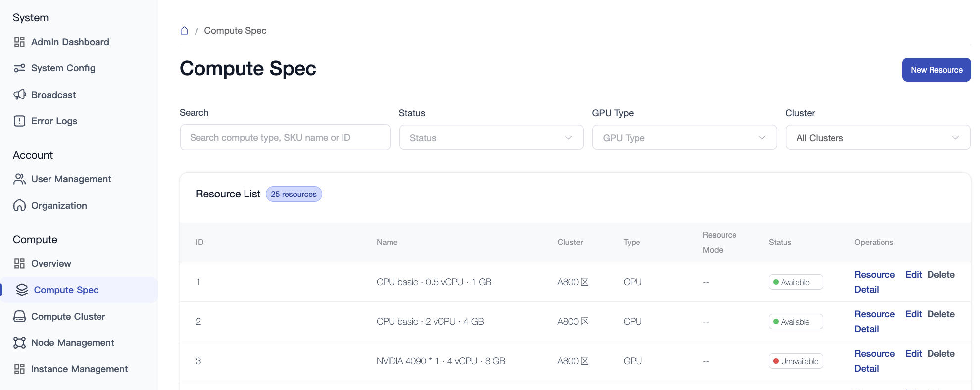Open Admin Dashboard via its grid icon
This screenshot has height=390, width=980.
[19, 42]
